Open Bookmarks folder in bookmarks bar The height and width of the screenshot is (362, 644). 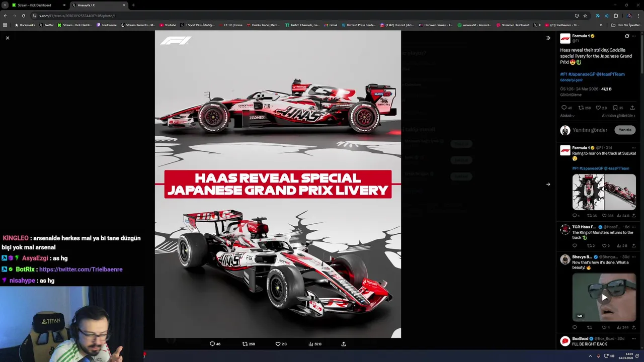[25, 25]
